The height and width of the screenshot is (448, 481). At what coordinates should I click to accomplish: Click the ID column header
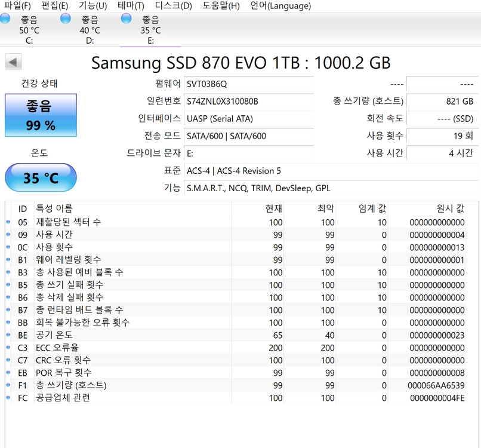click(x=23, y=208)
